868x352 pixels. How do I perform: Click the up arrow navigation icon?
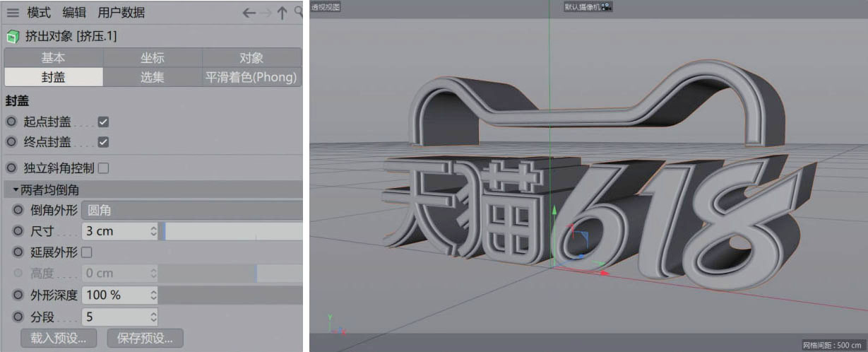tap(282, 13)
